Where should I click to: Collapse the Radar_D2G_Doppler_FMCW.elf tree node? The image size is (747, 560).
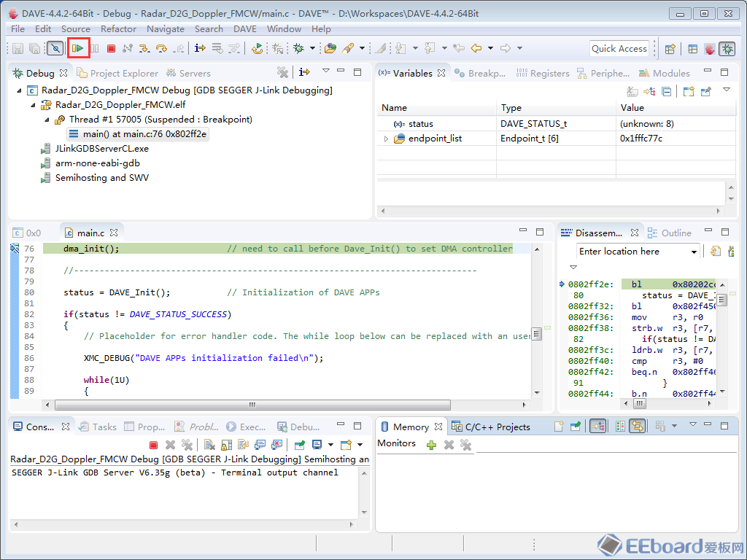(x=34, y=105)
